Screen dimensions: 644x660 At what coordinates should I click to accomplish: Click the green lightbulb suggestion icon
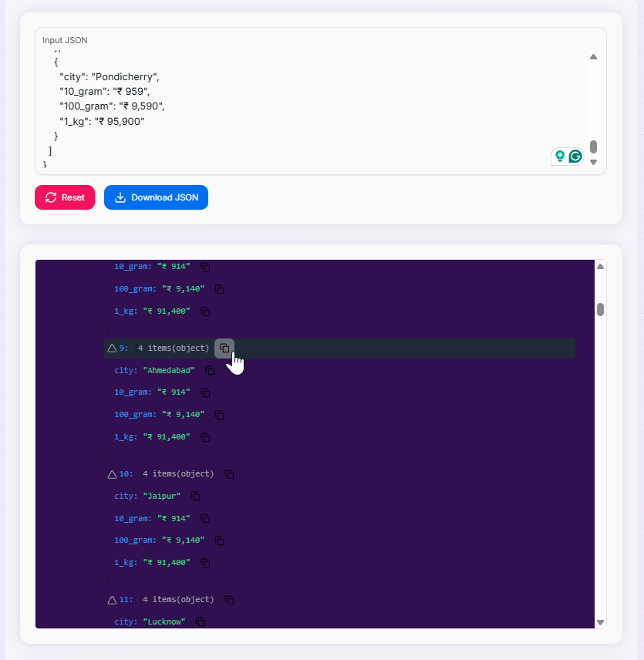[x=560, y=157]
